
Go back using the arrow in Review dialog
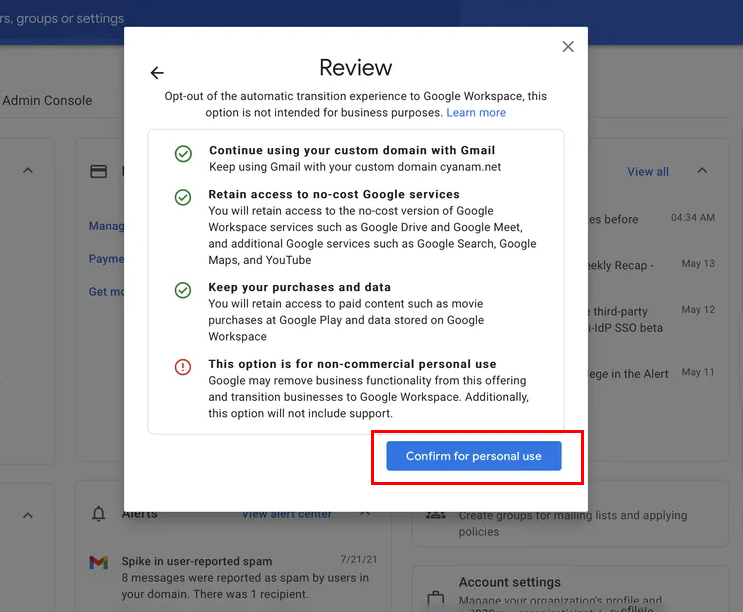coord(157,72)
